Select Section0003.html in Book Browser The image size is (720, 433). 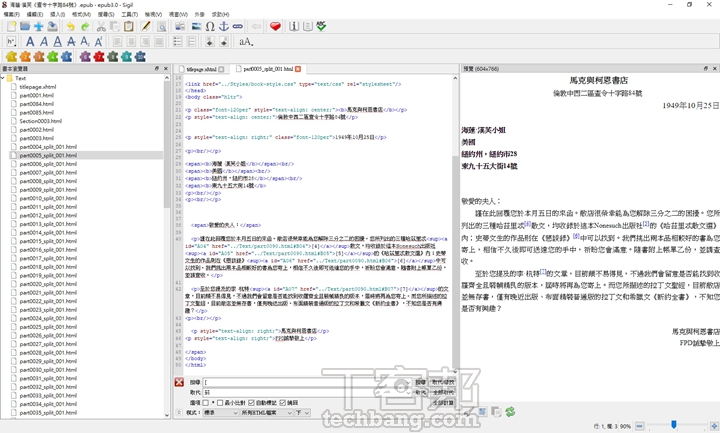pyautogui.click(x=41, y=121)
